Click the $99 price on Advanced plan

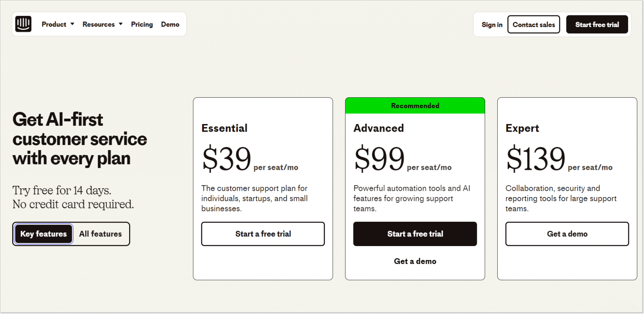click(x=379, y=158)
